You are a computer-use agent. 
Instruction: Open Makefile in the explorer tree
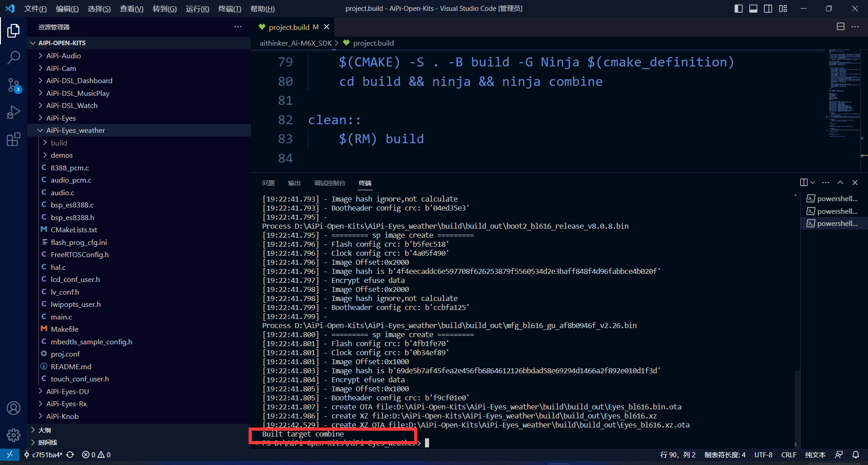click(x=139, y=329)
